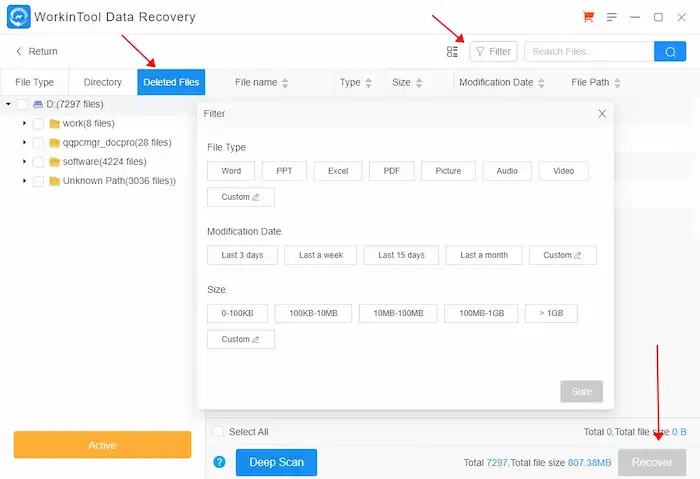The image size is (700, 479).
Task: Check the qqpcmgr_docpro folder checkbox
Action: [x=38, y=143]
